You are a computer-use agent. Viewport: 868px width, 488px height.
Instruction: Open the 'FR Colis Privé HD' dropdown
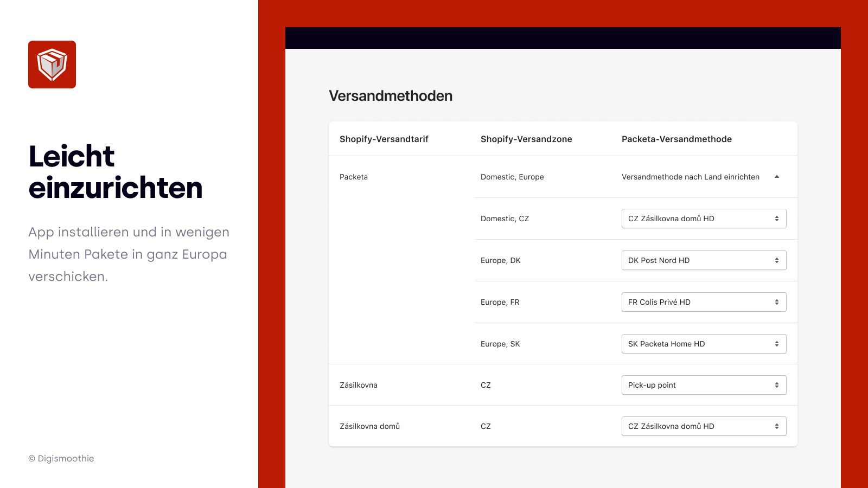704,302
